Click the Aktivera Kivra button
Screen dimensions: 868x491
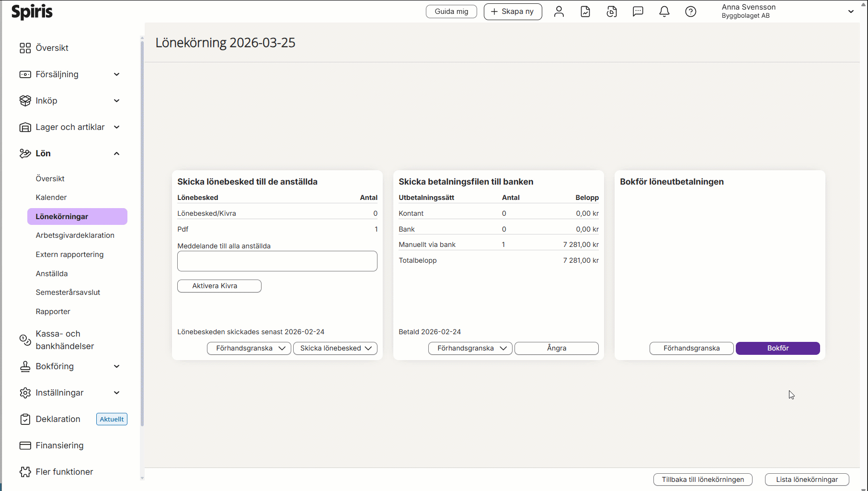[219, 286]
